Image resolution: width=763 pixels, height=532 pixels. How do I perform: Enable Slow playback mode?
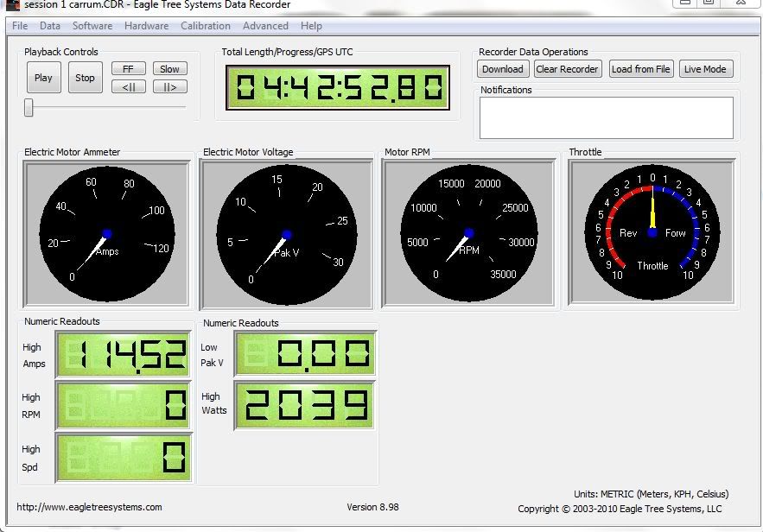point(169,69)
